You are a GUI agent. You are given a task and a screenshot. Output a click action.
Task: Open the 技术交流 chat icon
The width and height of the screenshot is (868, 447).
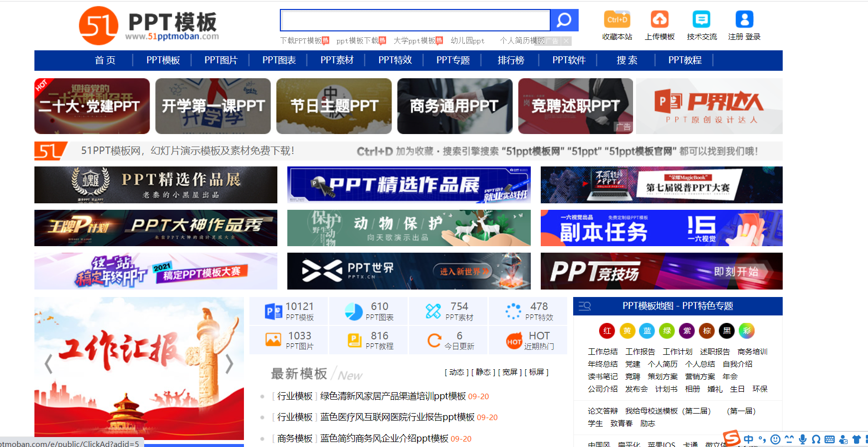[701, 19]
